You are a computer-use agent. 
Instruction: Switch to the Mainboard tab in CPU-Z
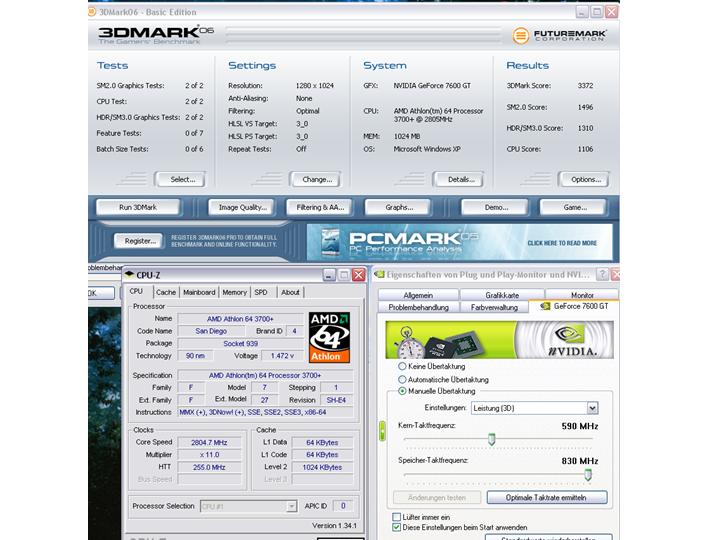(x=199, y=292)
